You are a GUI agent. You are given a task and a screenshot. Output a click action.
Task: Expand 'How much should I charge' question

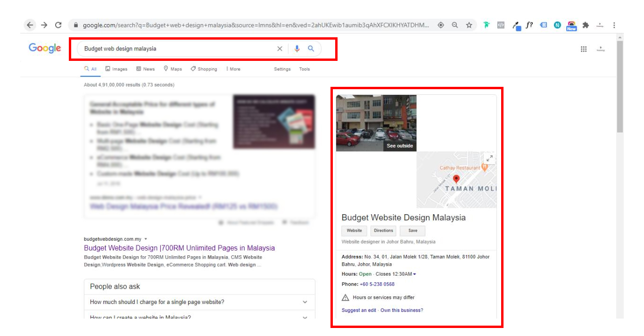click(199, 302)
